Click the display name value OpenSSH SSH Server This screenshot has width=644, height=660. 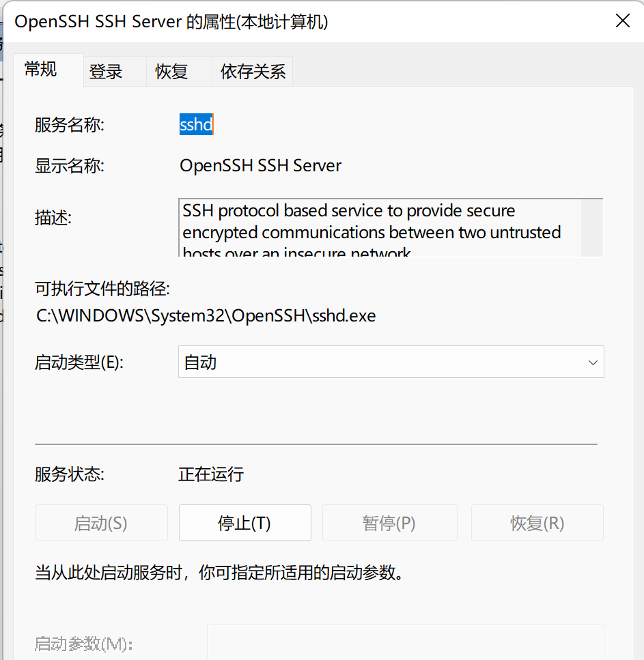point(260,165)
